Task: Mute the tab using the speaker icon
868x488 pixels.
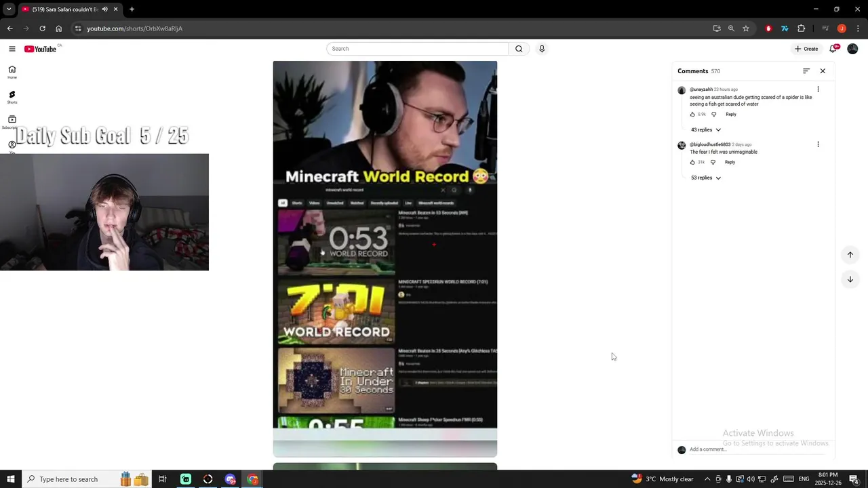Action: 104,9
